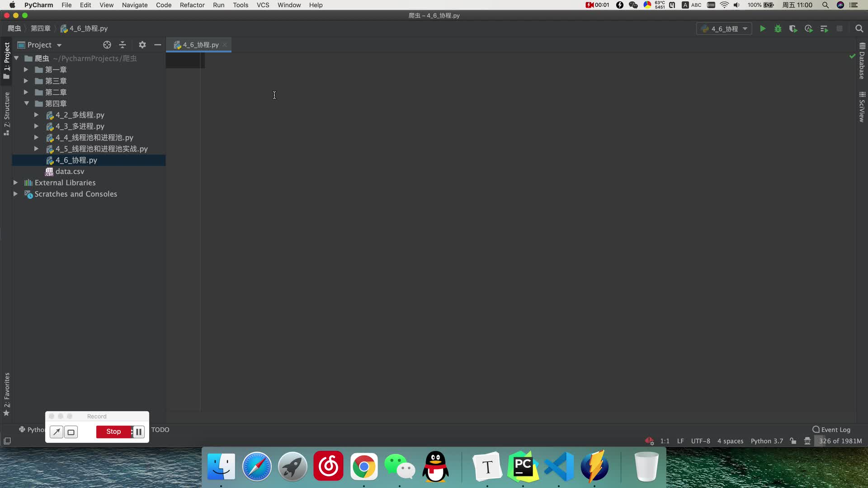The image size is (868, 488).
Task: Start debugging with the bug icon
Action: pos(778,28)
